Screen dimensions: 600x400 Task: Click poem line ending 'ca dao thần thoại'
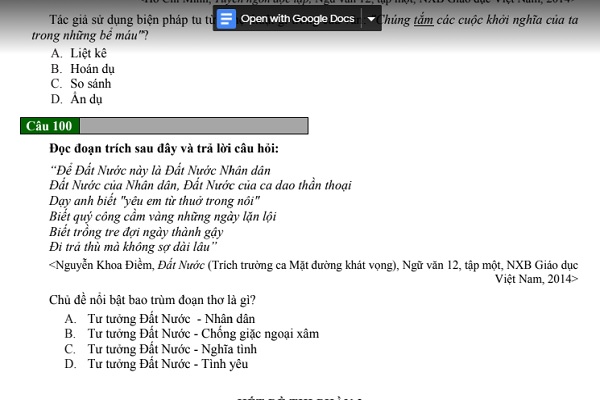(200, 186)
